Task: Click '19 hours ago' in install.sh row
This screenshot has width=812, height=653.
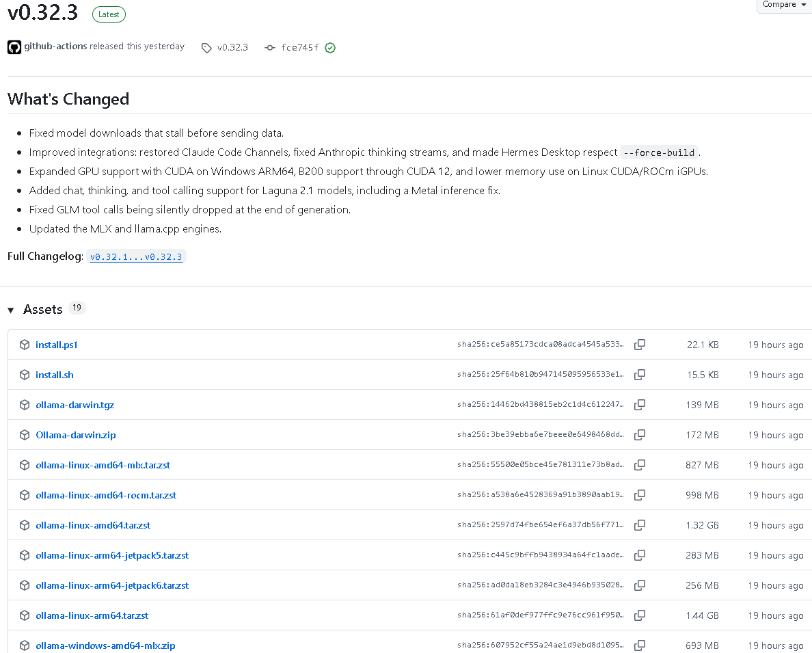Action: (776, 375)
